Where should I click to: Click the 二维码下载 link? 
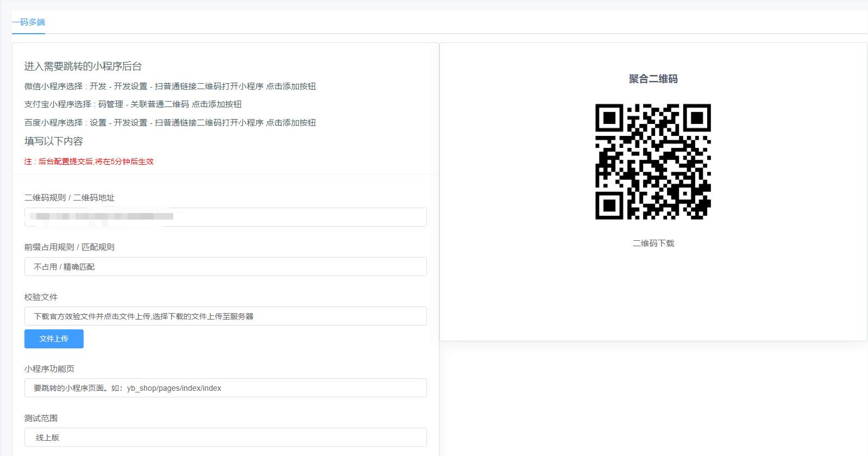(x=653, y=243)
